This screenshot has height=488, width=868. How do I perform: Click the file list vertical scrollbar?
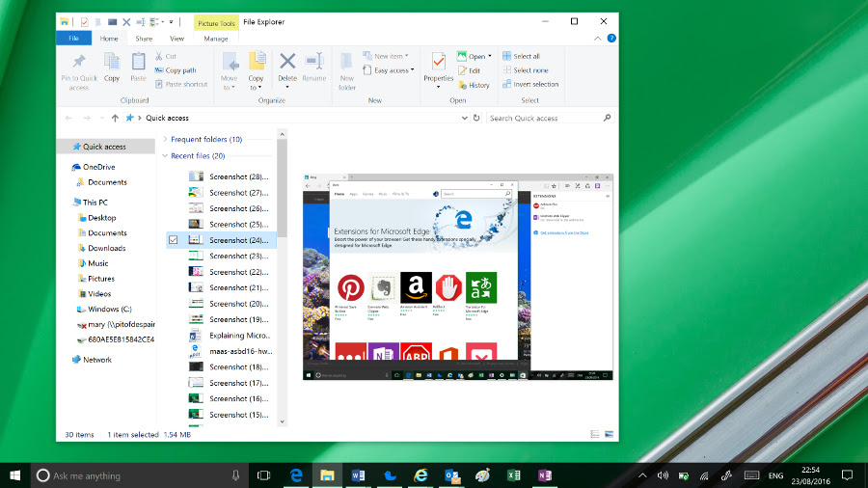[282, 188]
